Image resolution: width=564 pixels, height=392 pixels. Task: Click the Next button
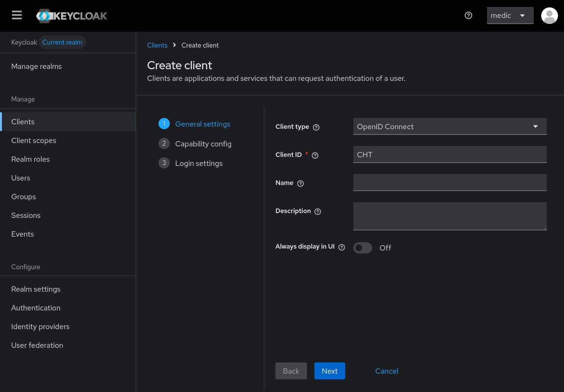(330, 371)
